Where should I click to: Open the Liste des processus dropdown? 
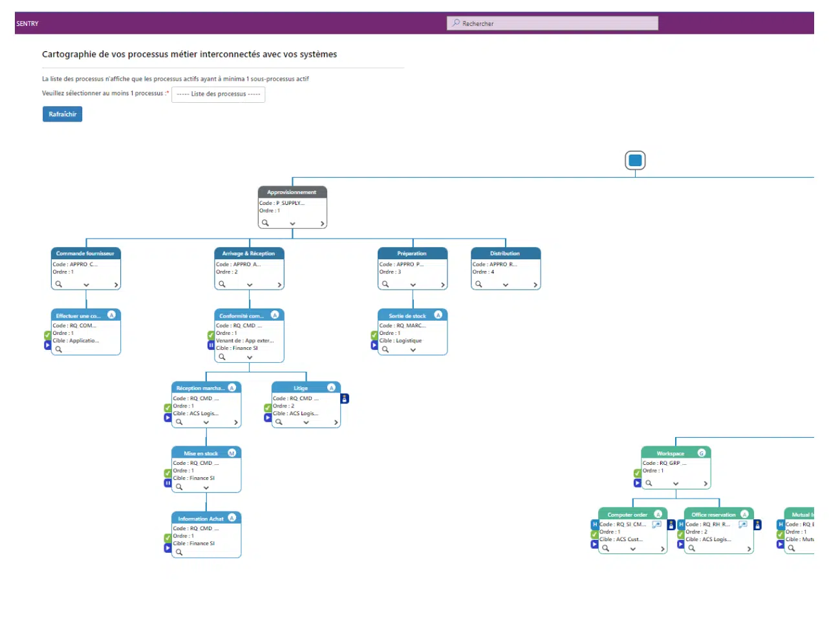point(218,94)
